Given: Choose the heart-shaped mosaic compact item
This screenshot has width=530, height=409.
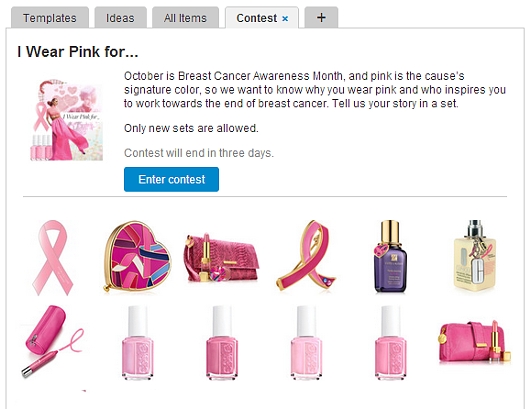Looking at the screenshot, I should point(137,256).
